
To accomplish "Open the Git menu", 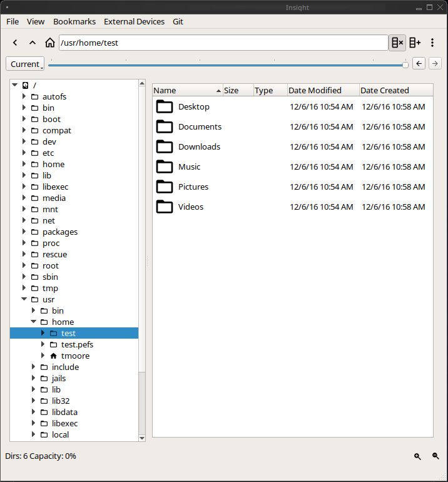I will [178, 21].
